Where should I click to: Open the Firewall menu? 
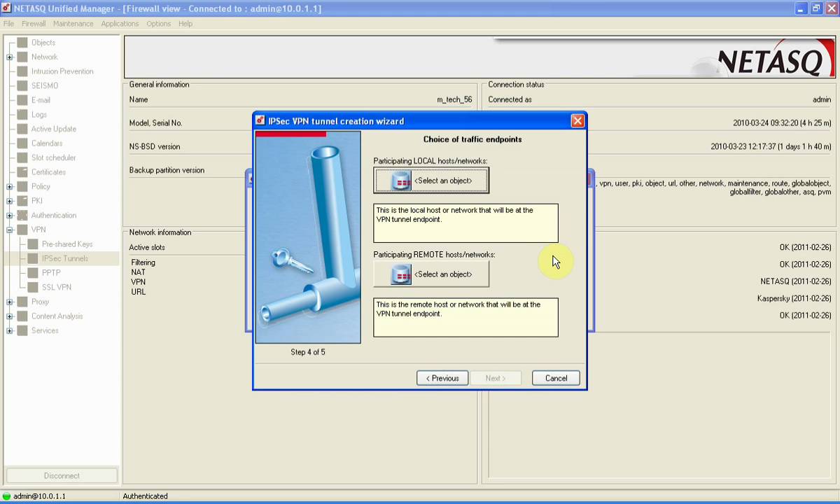coord(34,24)
